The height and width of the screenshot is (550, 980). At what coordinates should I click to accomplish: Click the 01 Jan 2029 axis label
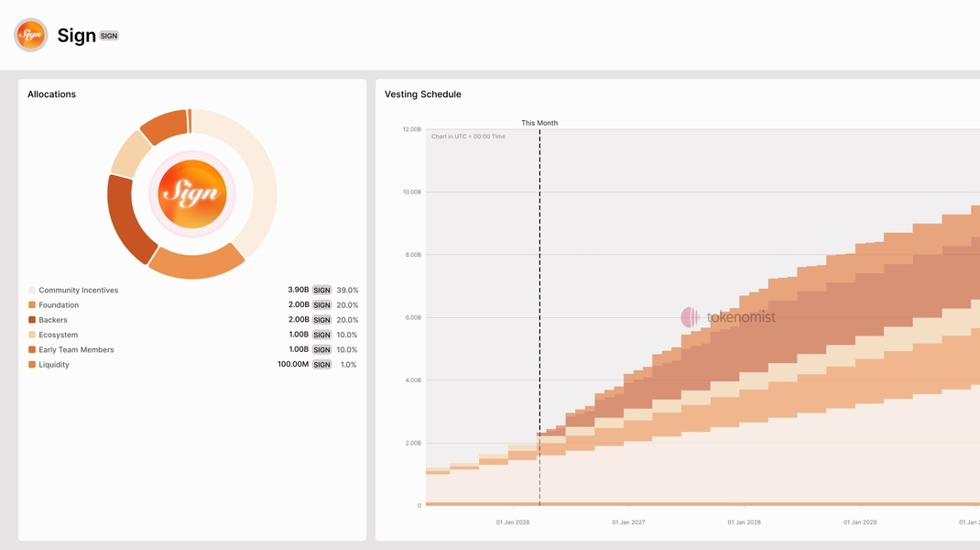pos(860,522)
